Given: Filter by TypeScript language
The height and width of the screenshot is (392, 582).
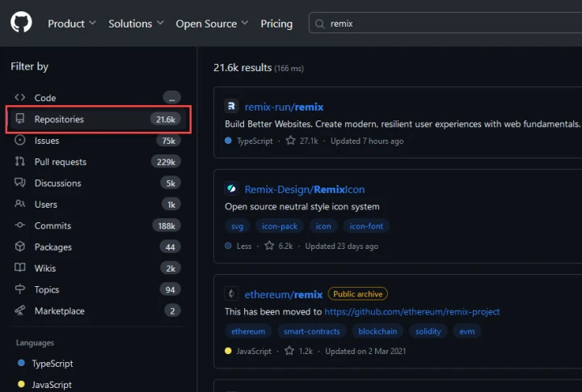Looking at the screenshot, I should point(53,364).
